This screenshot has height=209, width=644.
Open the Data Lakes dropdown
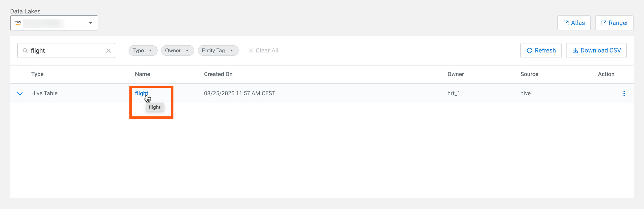coord(90,23)
